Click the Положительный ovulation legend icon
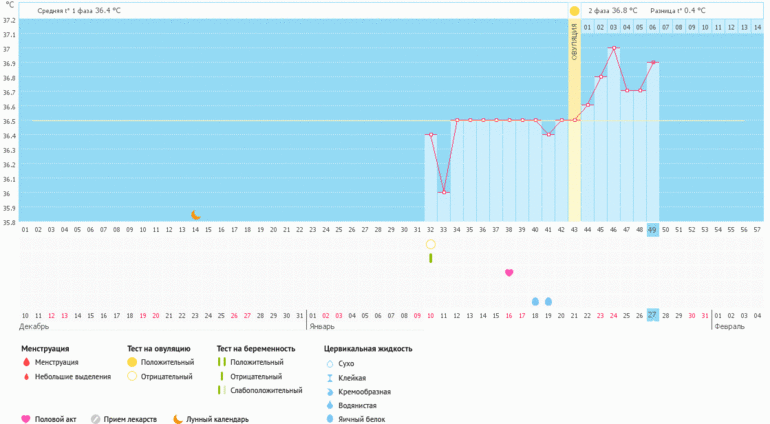Image resolution: width=770 pixels, height=424 pixels. click(132, 362)
